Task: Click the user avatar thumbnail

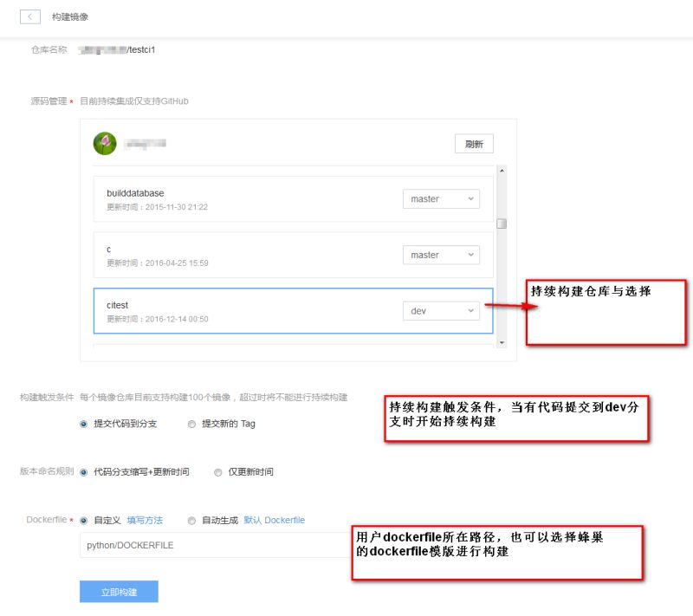Action: [104, 143]
